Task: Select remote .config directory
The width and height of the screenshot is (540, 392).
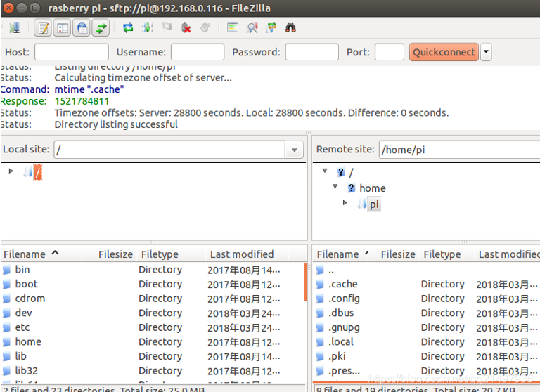Action: pos(426,299)
